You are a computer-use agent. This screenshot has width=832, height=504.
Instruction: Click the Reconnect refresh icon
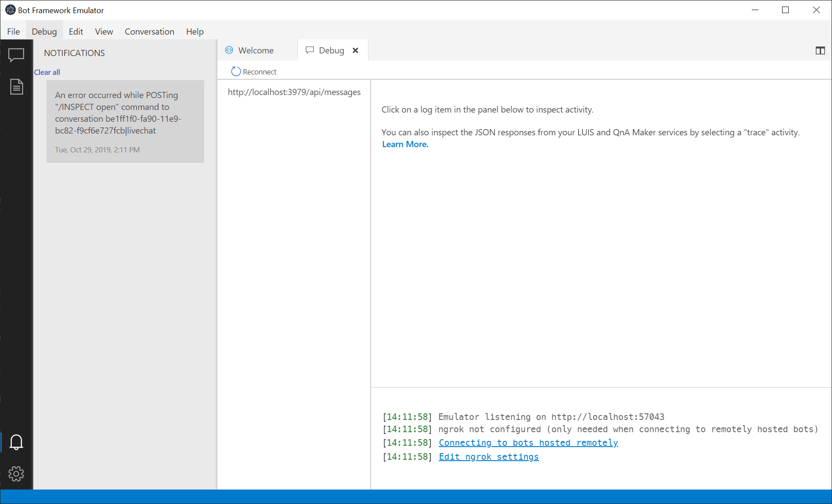(x=236, y=71)
